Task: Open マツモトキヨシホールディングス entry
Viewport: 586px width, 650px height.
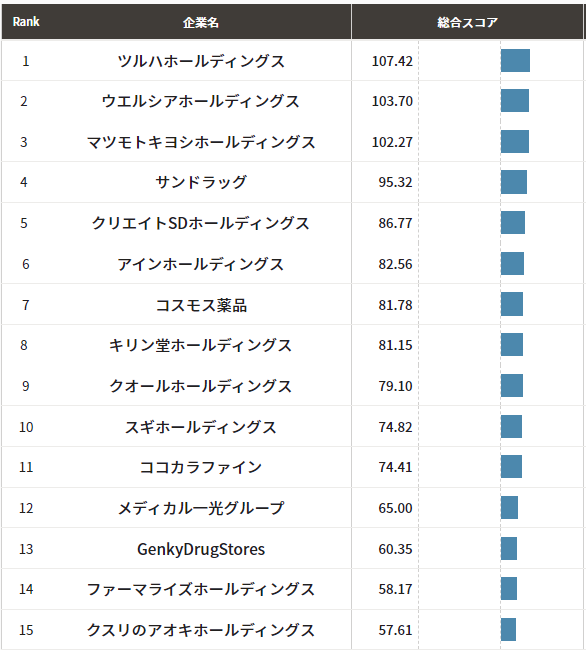Action: [201, 142]
